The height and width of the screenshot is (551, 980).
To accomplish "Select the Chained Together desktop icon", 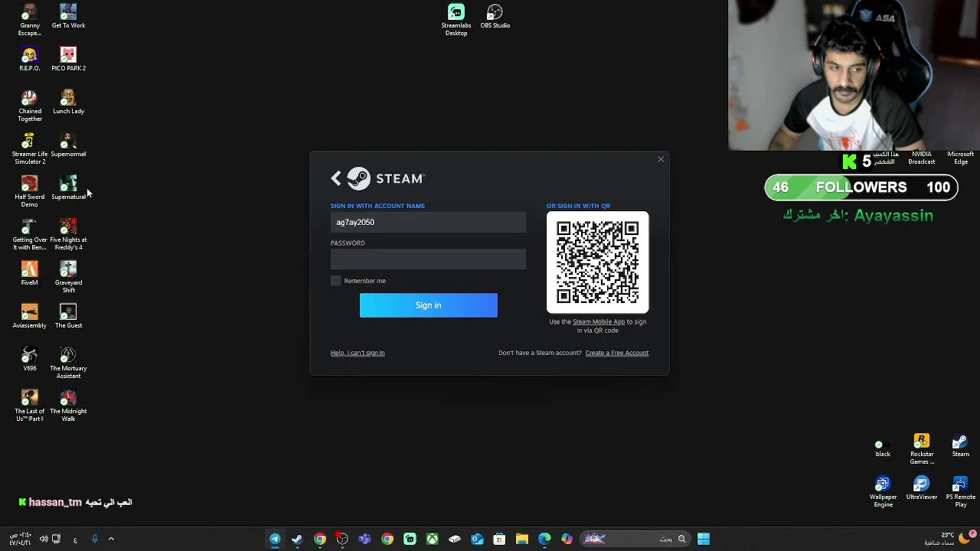I will coord(29,106).
